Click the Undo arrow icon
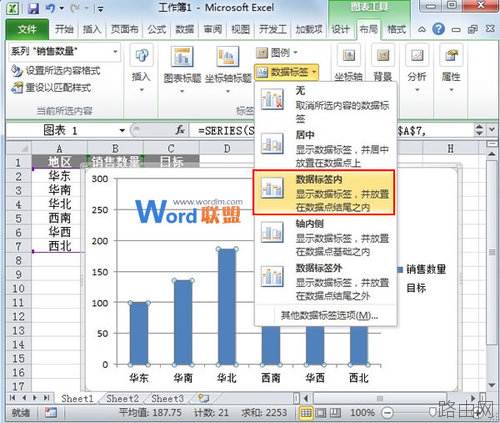The image size is (500, 423). (50, 8)
